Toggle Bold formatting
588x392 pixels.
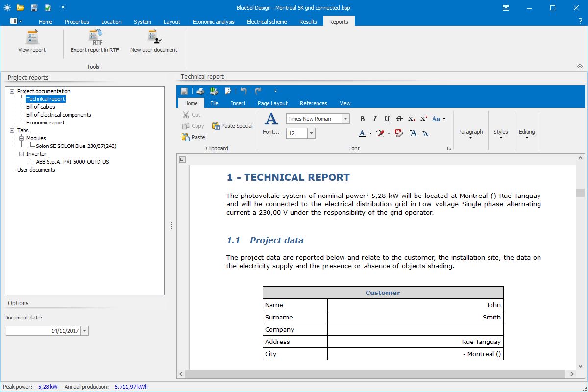pyautogui.click(x=363, y=119)
